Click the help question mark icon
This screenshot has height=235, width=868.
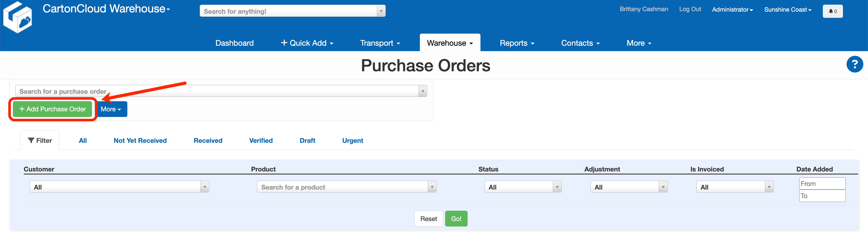(855, 64)
